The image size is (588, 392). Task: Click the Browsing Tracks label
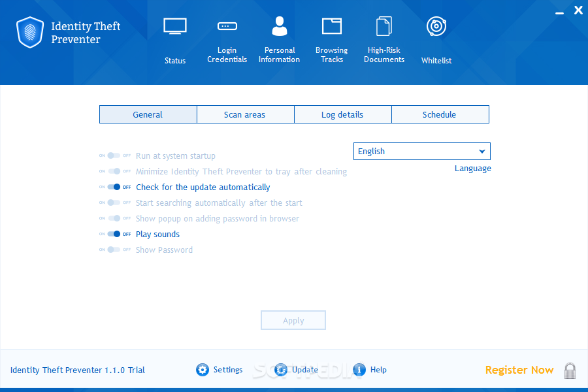(332, 55)
